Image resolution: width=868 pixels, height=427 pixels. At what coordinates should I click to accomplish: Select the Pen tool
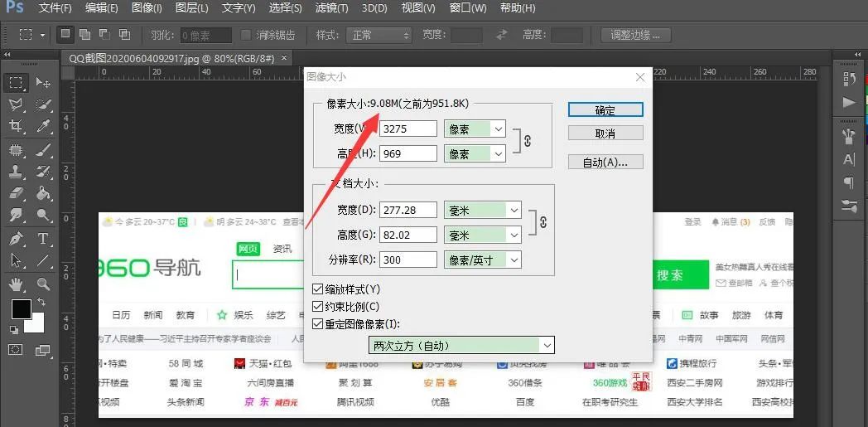click(16, 239)
